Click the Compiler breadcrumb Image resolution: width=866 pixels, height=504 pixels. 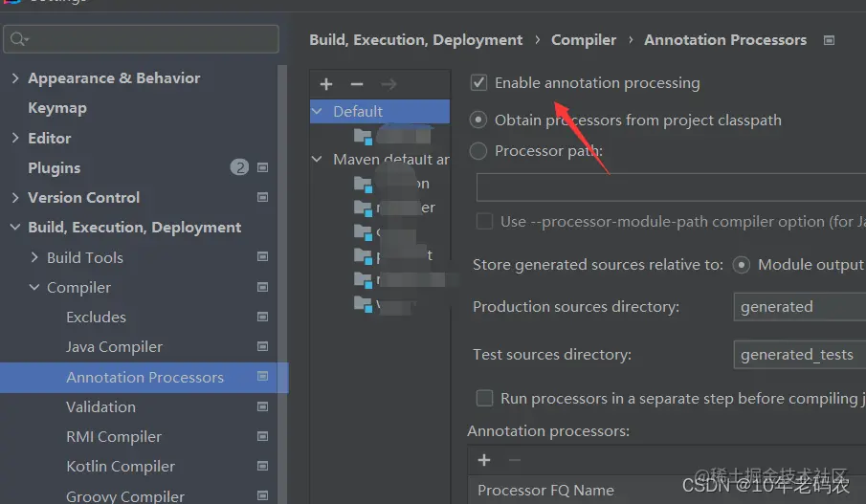[584, 40]
